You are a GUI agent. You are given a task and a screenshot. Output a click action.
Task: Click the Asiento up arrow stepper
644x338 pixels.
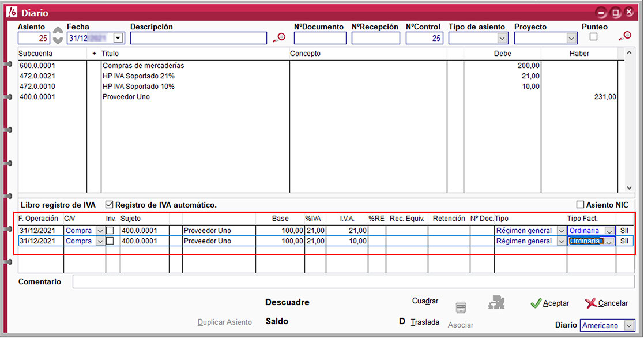(58, 31)
